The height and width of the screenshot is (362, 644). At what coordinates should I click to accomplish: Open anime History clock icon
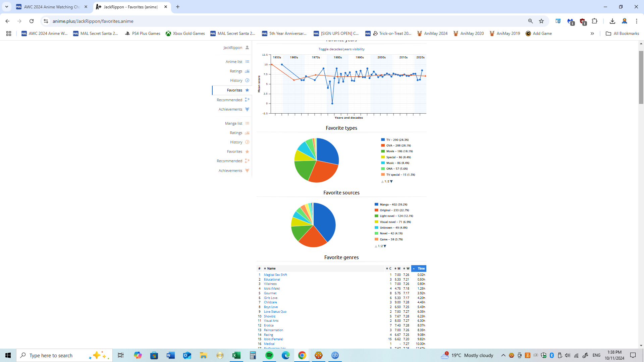(247, 80)
